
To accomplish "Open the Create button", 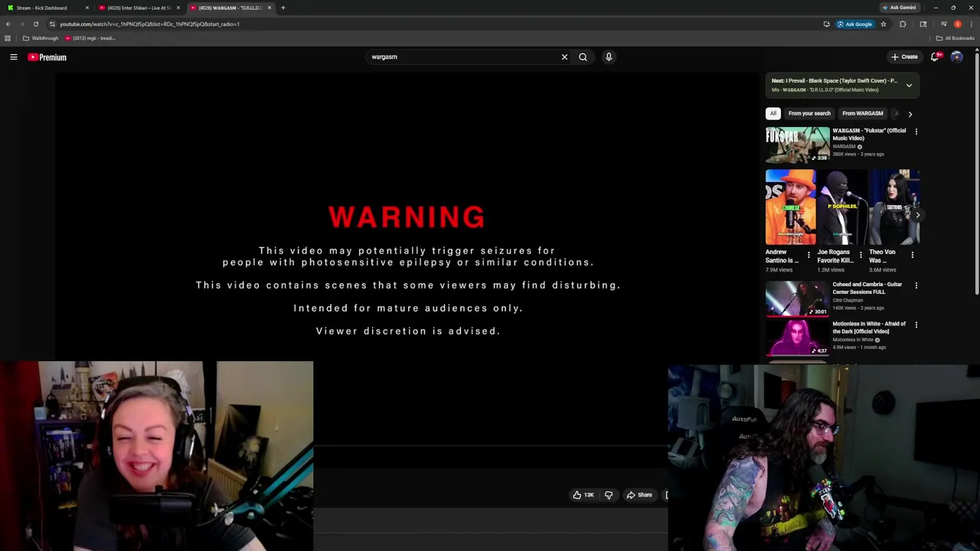I will pos(904,57).
